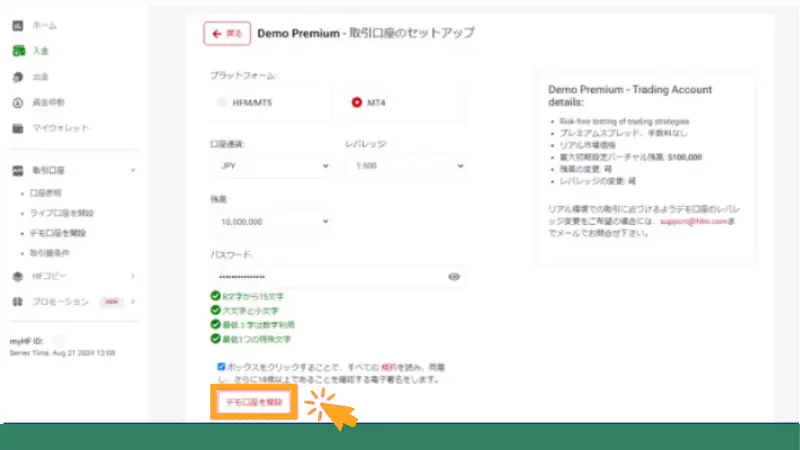The height and width of the screenshot is (450, 800).
Task: Toggle password visibility eye icon
Action: [454, 277]
